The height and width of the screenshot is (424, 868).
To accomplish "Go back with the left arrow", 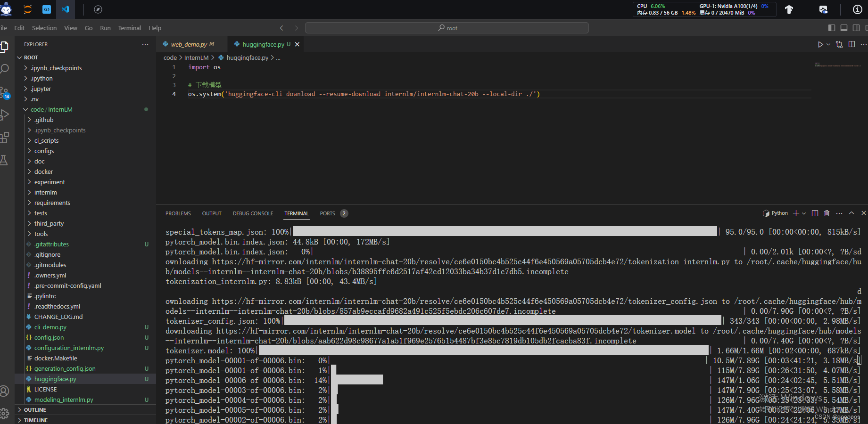I will coord(282,28).
